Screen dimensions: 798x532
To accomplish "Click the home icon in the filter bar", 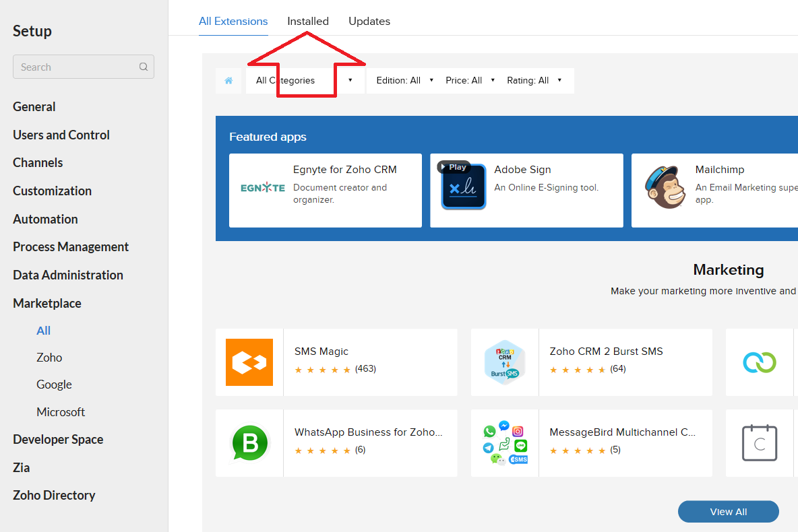I will click(228, 80).
